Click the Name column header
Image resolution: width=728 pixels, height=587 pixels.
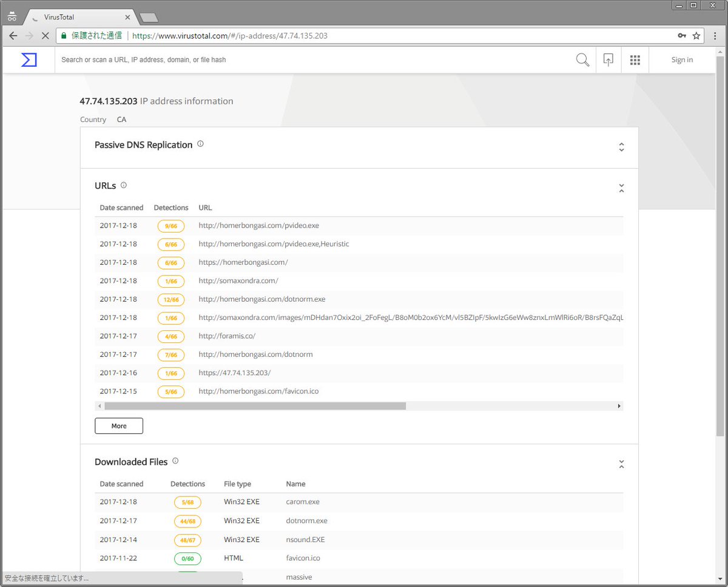pos(295,484)
